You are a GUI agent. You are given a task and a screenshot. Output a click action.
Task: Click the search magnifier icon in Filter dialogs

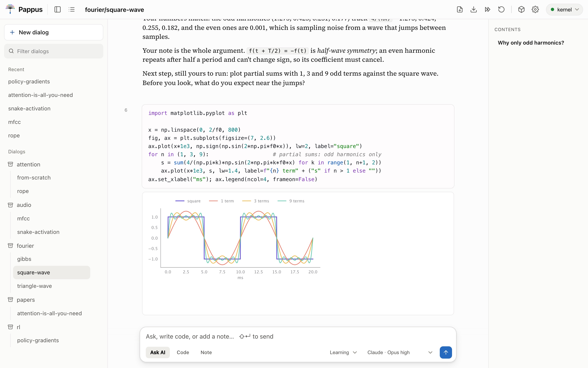point(11,51)
